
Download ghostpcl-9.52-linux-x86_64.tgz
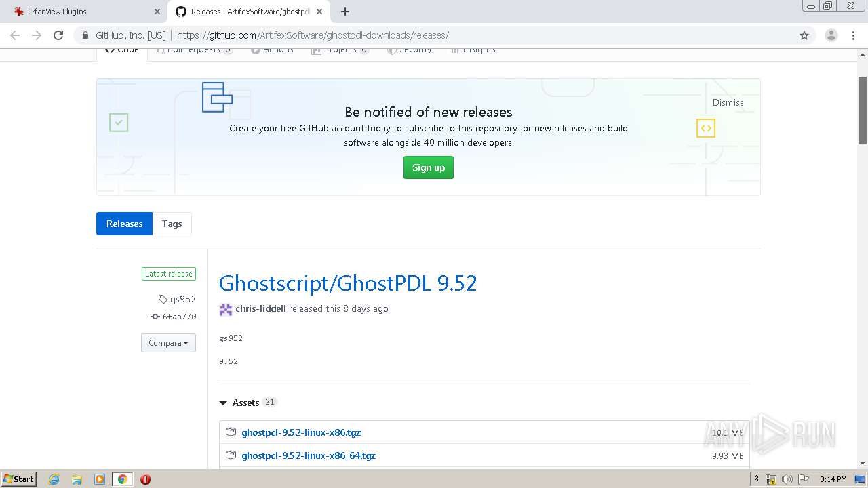tap(309, 455)
